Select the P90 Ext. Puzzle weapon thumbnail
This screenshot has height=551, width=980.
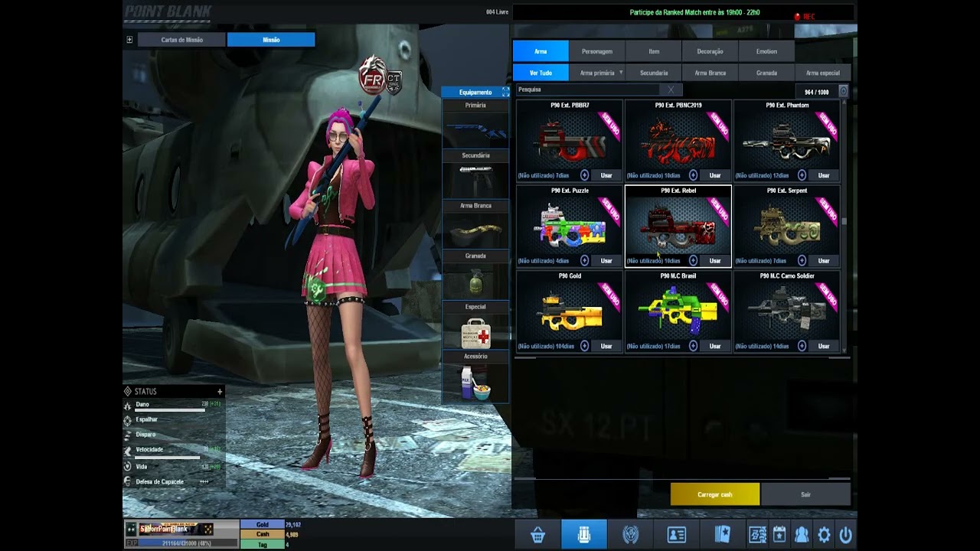[570, 227]
